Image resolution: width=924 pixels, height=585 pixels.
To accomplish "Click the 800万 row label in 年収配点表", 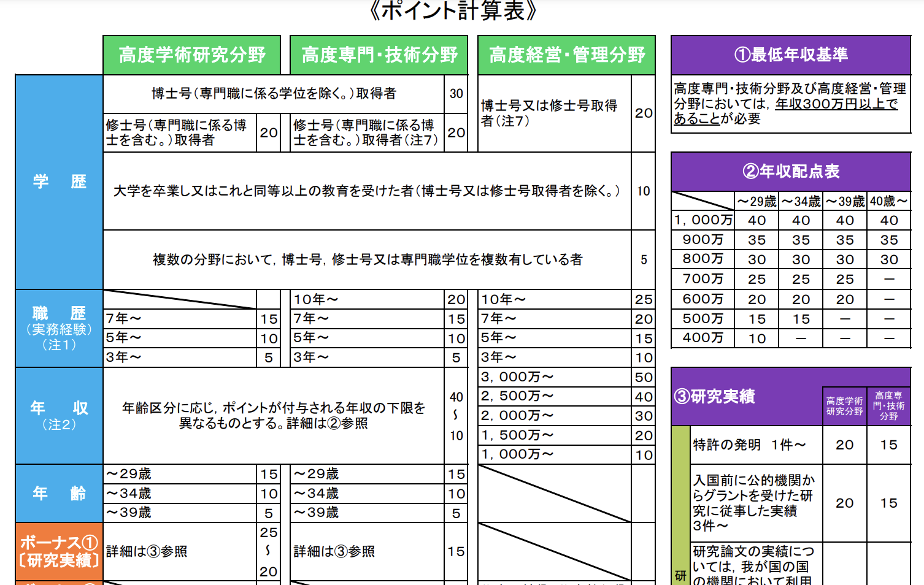I will point(703,259).
